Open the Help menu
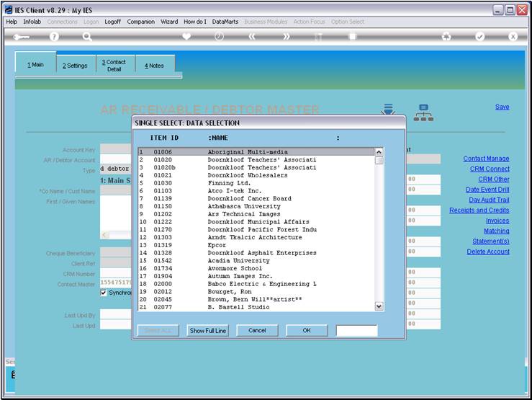The height and width of the screenshot is (400, 532). tap(12, 22)
